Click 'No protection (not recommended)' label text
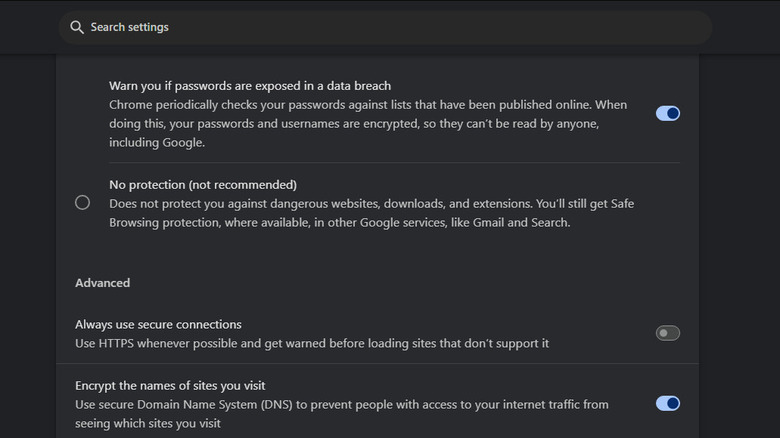The height and width of the screenshot is (438, 780). (203, 185)
